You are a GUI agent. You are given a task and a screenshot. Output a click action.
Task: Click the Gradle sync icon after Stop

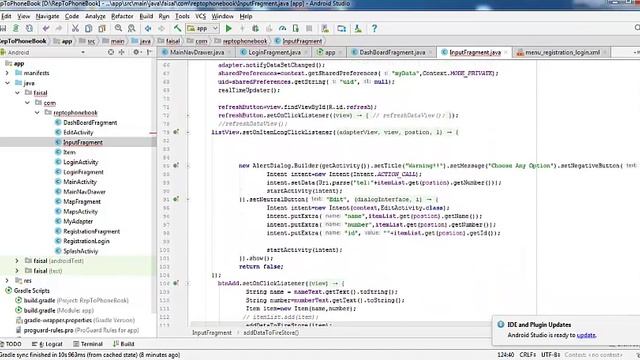(x=325, y=28)
